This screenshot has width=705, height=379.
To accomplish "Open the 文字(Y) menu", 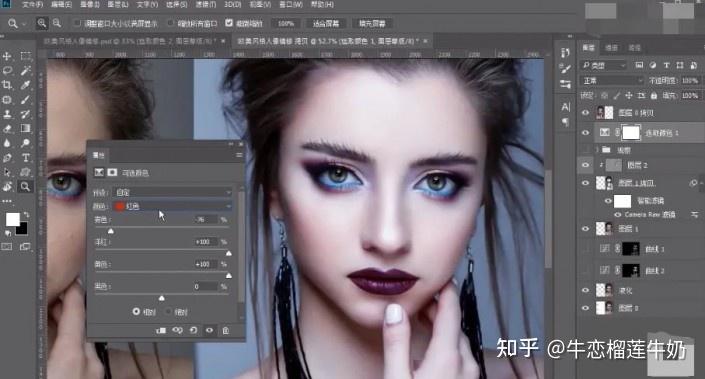I will click(147, 4).
